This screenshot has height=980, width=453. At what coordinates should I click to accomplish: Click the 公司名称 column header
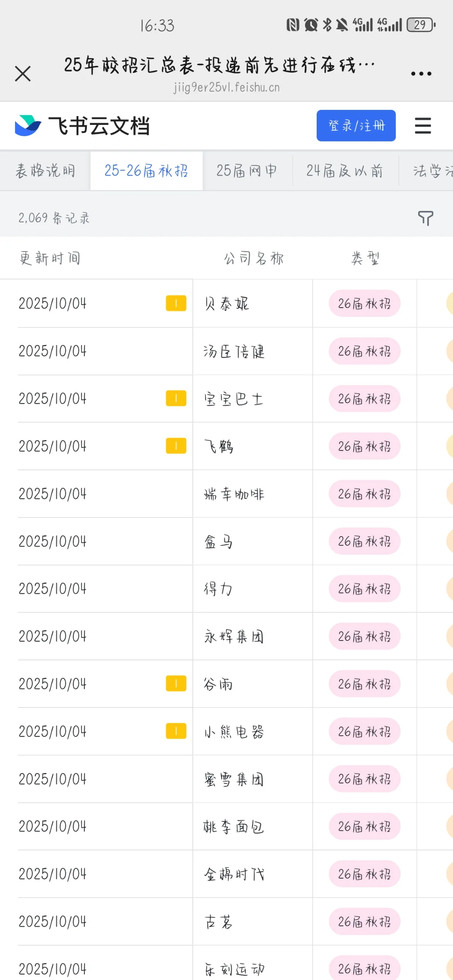click(x=254, y=258)
